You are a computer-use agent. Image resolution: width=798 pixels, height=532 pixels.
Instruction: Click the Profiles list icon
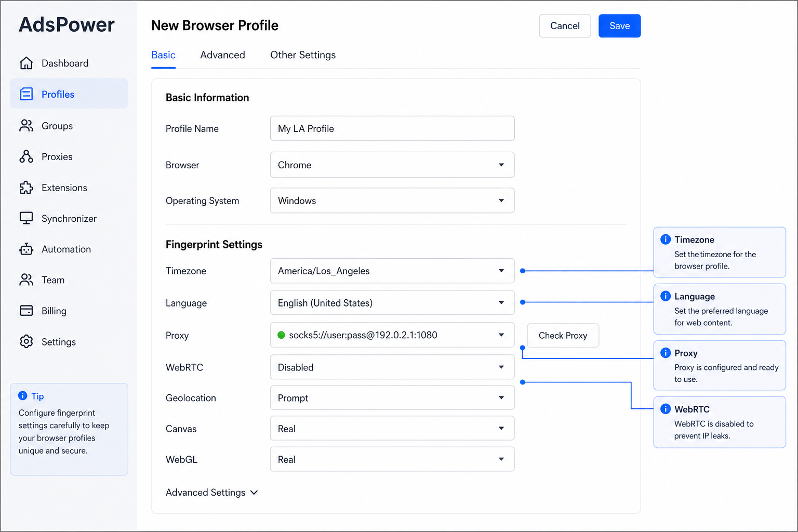pyautogui.click(x=26, y=94)
